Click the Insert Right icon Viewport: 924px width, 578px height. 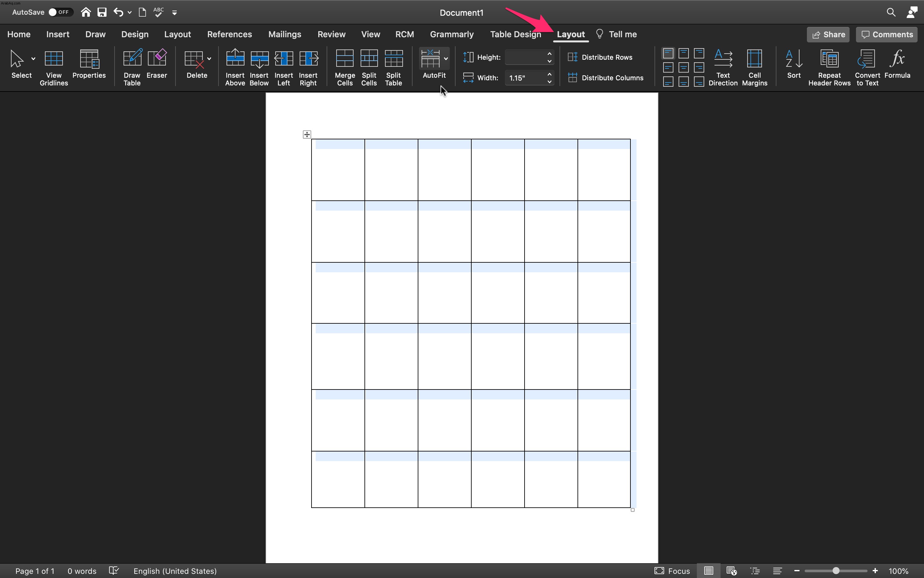pyautogui.click(x=309, y=58)
